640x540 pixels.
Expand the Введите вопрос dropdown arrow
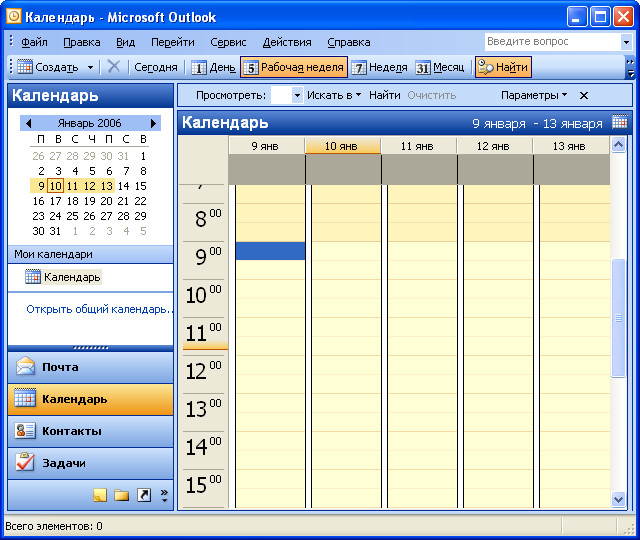click(x=626, y=42)
